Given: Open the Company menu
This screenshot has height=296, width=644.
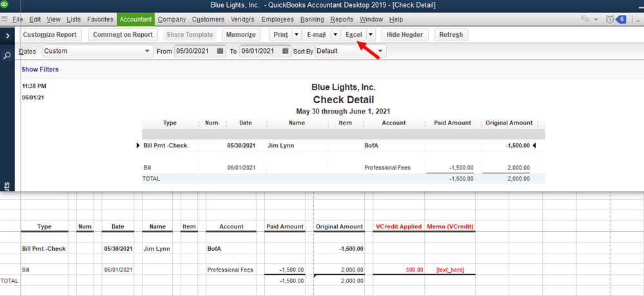Looking at the screenshot, I should [x=171, y=19].
